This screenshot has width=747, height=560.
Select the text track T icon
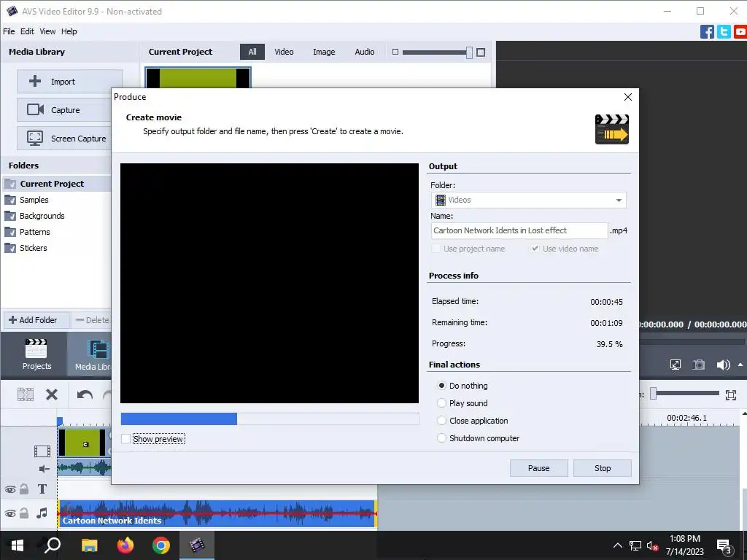[42, 489]
